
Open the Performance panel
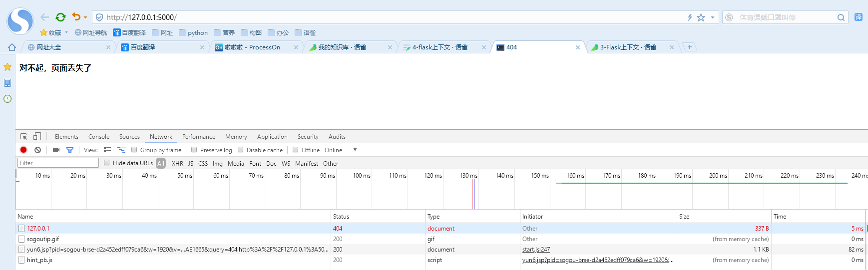(199, 137)
